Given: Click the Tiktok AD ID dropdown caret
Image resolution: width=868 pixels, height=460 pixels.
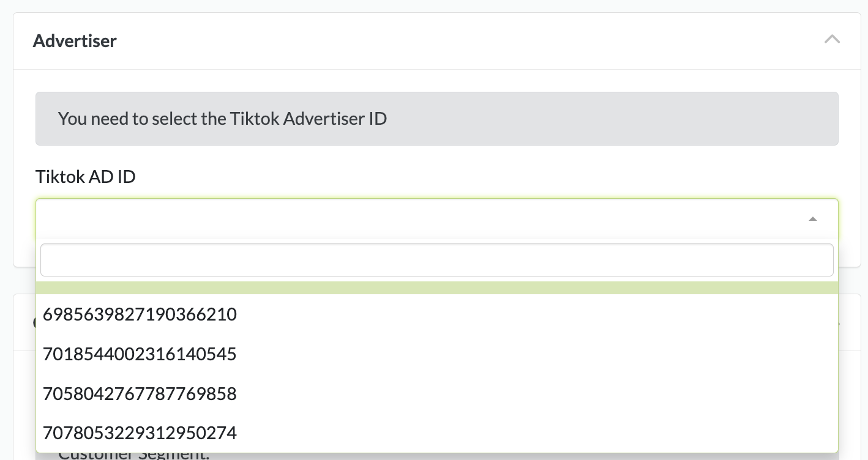Looking at the screenshot, I should click(812, 219).
